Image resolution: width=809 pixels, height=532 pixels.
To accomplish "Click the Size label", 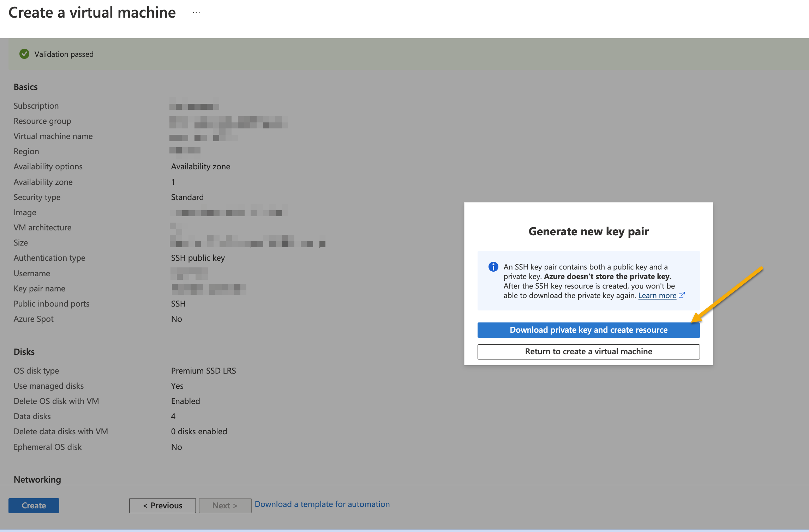I will point(21,243).
